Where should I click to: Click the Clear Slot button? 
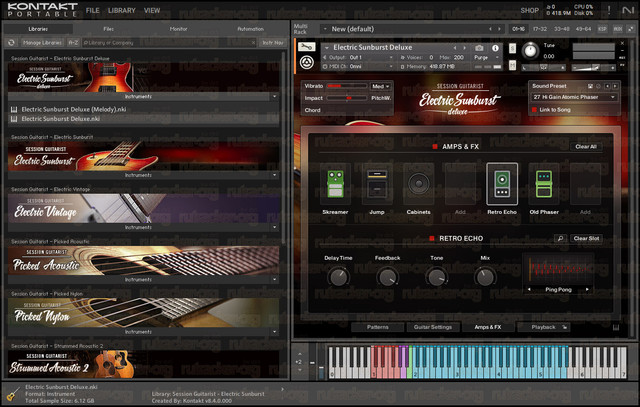586,238
